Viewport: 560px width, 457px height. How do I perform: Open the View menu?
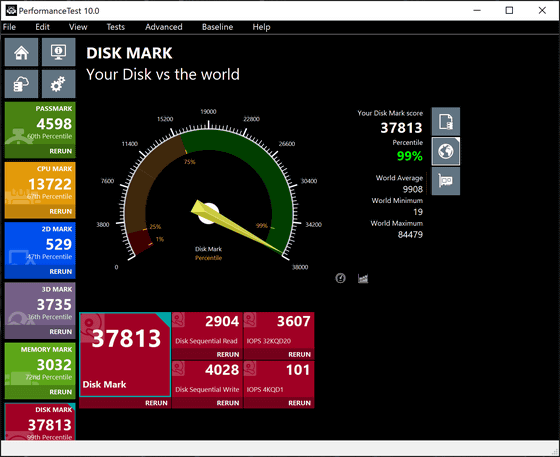[78, 27]
